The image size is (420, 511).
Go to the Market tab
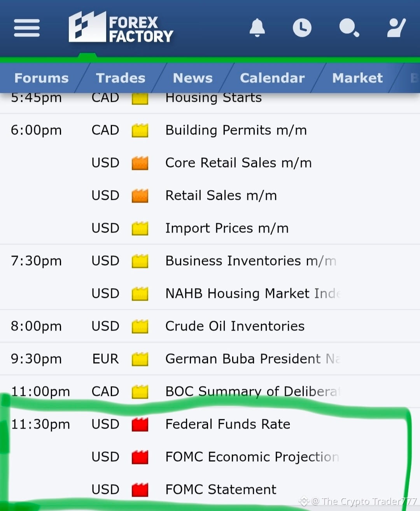[x=357, y=78]
